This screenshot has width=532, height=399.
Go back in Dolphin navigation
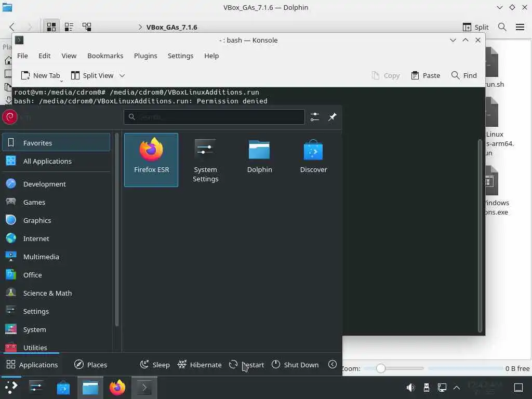tap(12, 27)
